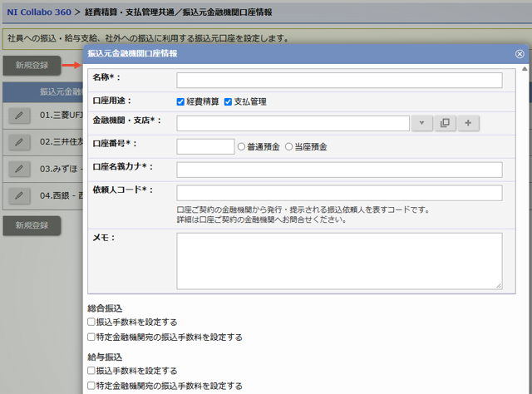Click the copy icon beside 金融機関・支店 field

tap(445, 123)
